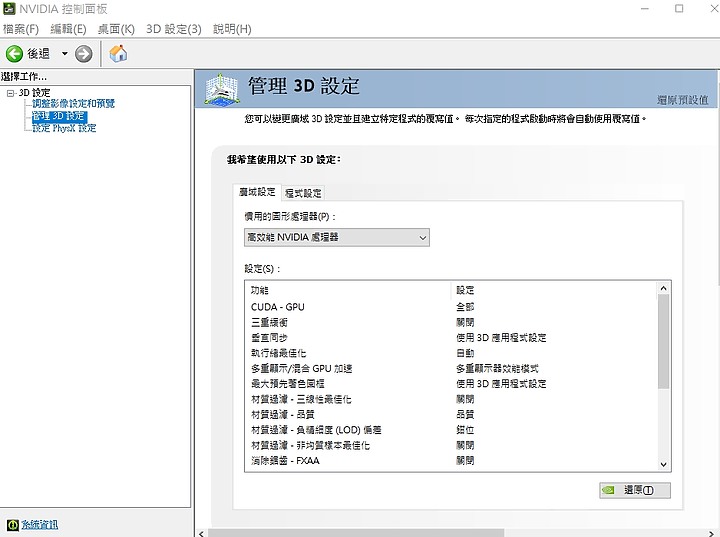
Task: Select the 最大預先著色圖框 row
Action: [451, 384]
